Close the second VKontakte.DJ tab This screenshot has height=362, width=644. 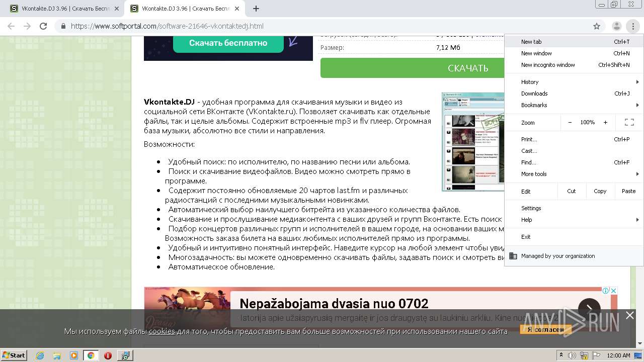pos(237,9)
